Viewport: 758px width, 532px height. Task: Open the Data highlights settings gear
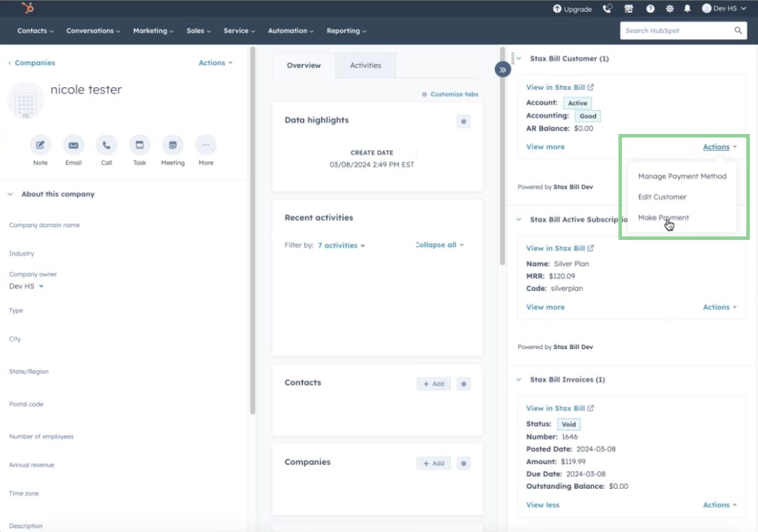pyautogui.click(x=464, y=122)
